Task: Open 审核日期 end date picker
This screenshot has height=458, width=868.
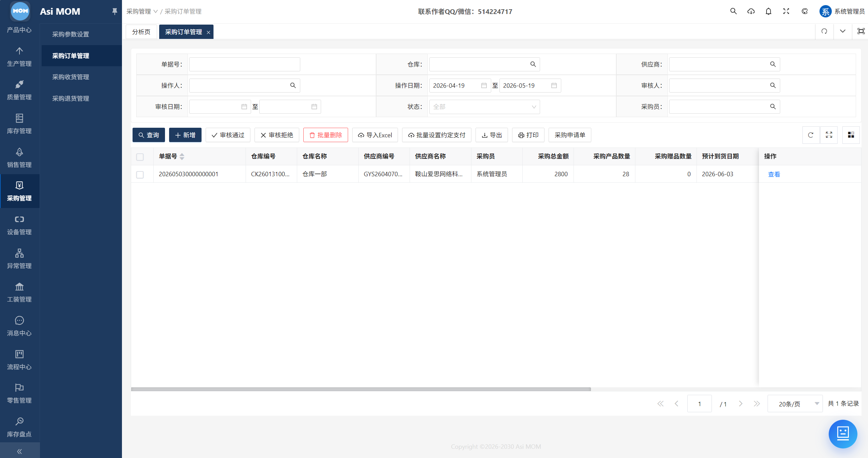Action: 290,107
